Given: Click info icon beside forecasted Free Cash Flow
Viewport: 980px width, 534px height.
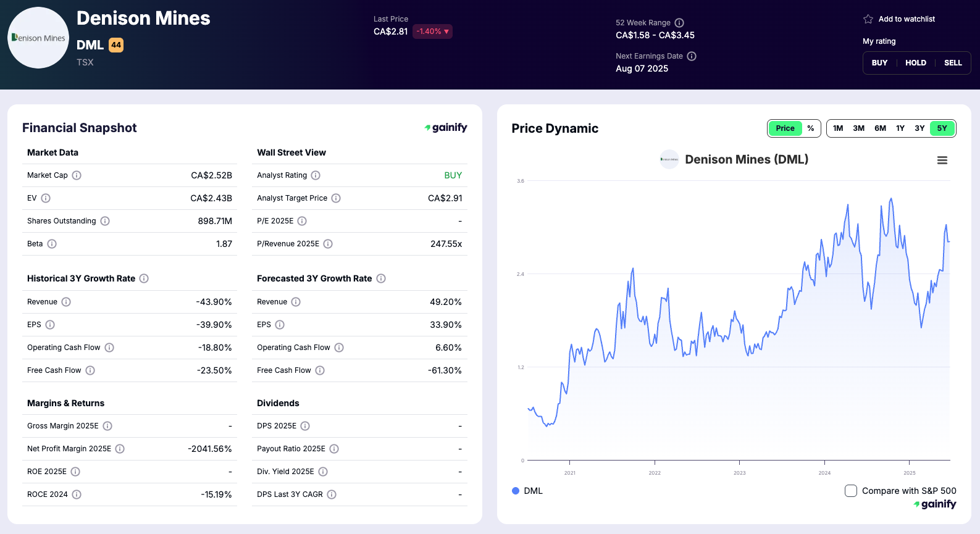Looking at the screenshot, I should [320, 370].
